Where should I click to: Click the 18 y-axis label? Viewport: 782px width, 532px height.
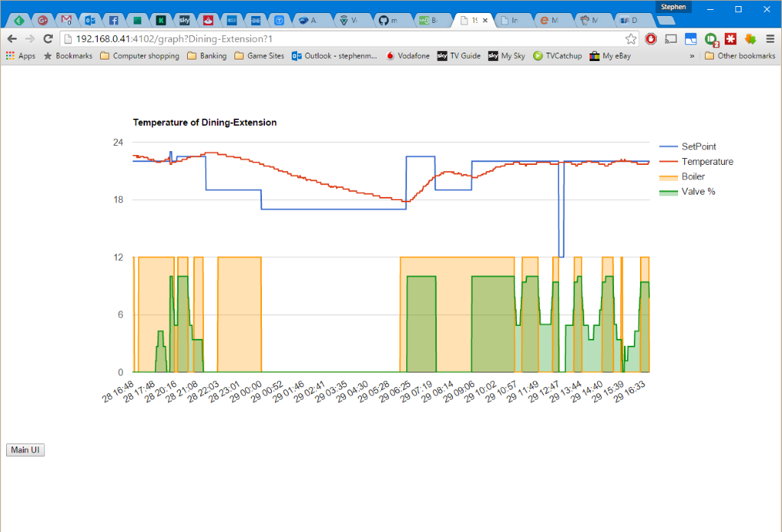click(118, 200)
